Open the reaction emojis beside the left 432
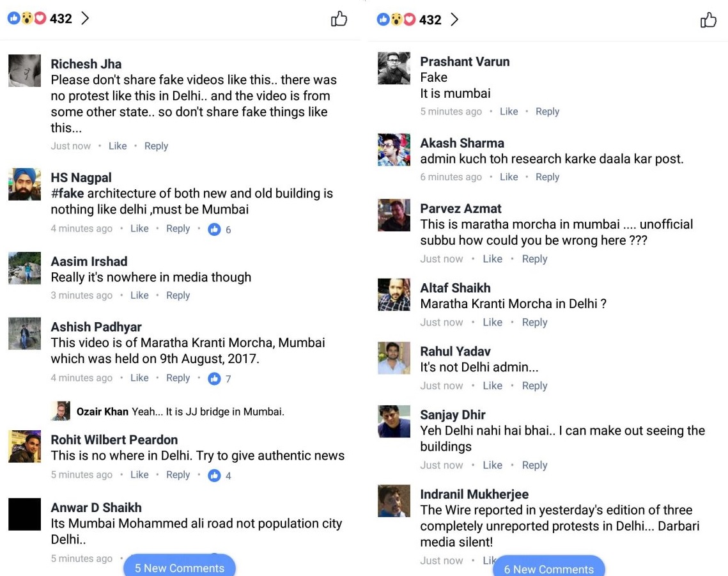This screenshot has width=728, height=576. [27, 19]
